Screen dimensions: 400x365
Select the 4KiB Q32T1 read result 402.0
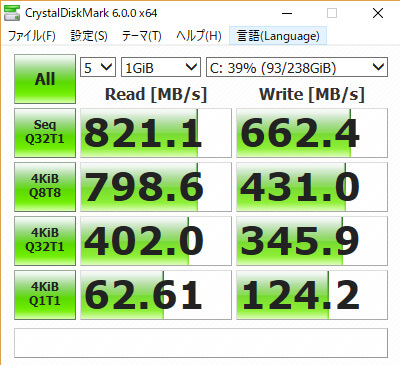pos(156,241)
